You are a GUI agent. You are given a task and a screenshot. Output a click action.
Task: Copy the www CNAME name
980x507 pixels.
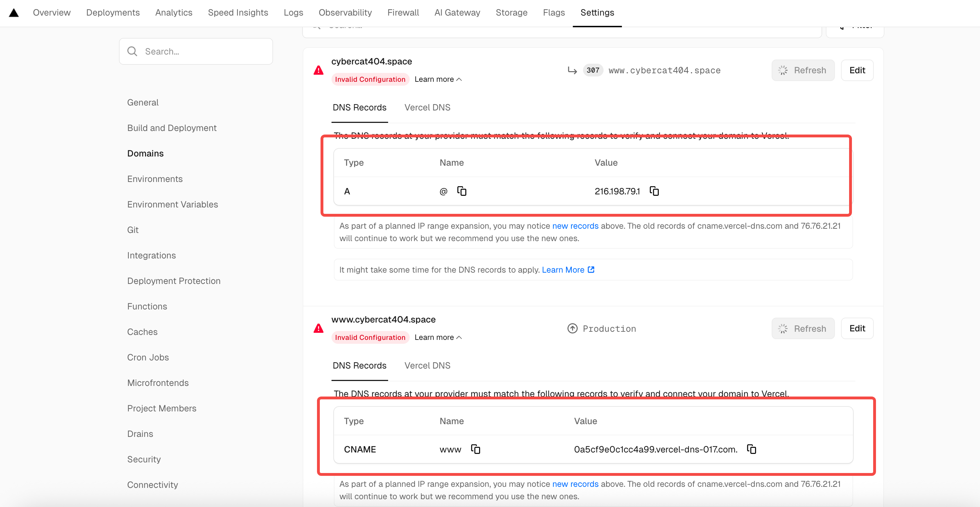coord(475,449)
